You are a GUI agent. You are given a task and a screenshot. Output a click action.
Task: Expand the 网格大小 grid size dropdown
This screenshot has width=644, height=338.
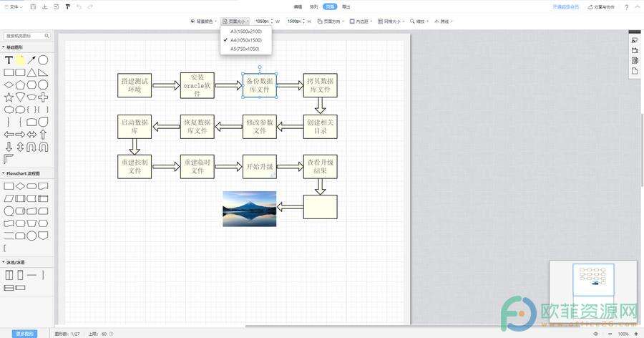[392, 21]
